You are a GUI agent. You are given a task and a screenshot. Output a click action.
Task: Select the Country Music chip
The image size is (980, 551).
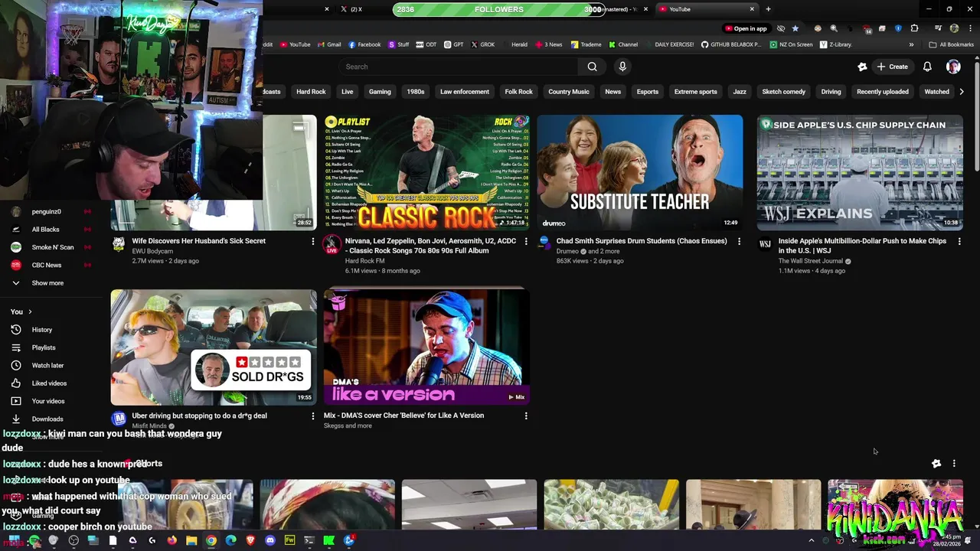pos(569,92)
